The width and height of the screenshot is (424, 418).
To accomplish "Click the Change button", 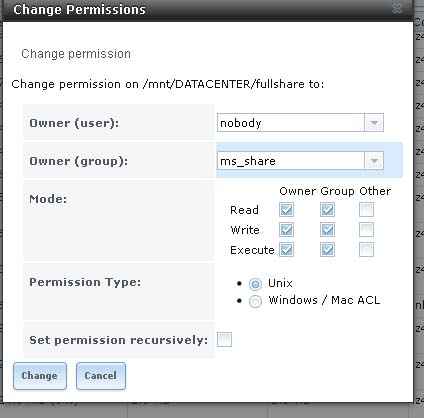I will (40, 376).
